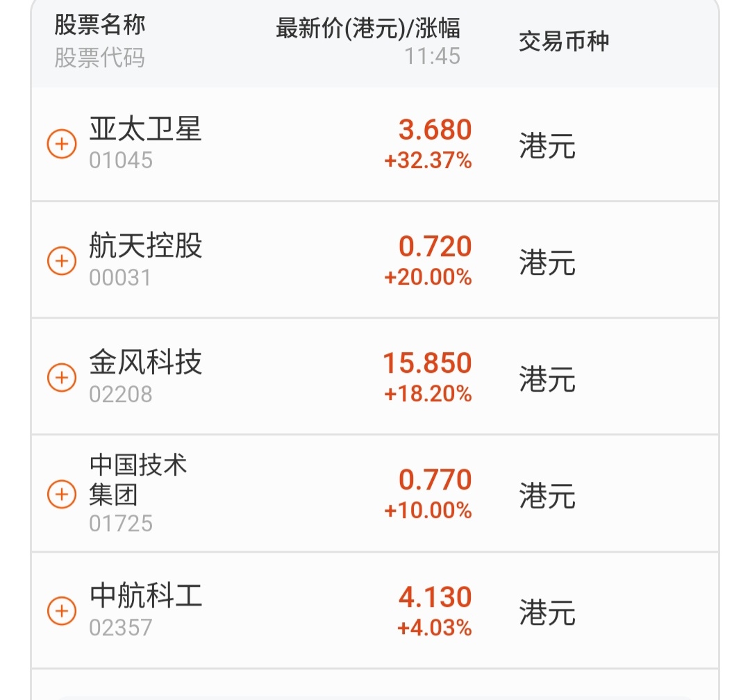
Task: Click the +20.00% change for 航天控股
Action: [428, 277]
